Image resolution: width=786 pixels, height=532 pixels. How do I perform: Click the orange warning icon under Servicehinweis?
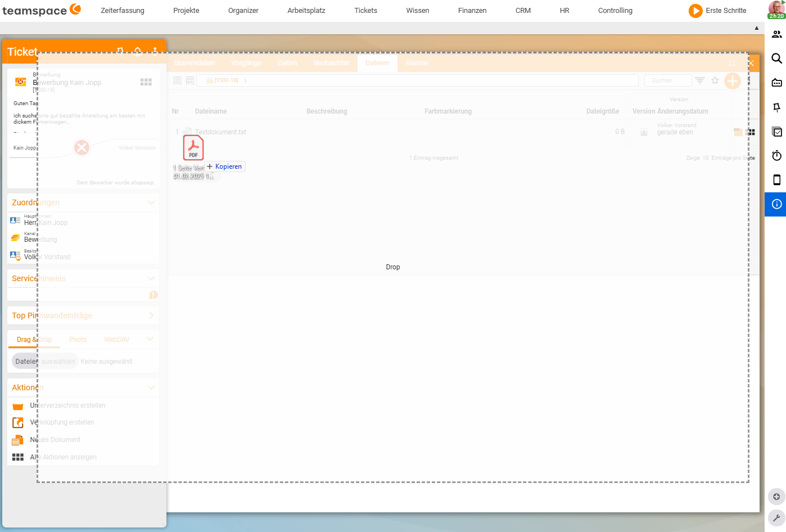[153, 295]
